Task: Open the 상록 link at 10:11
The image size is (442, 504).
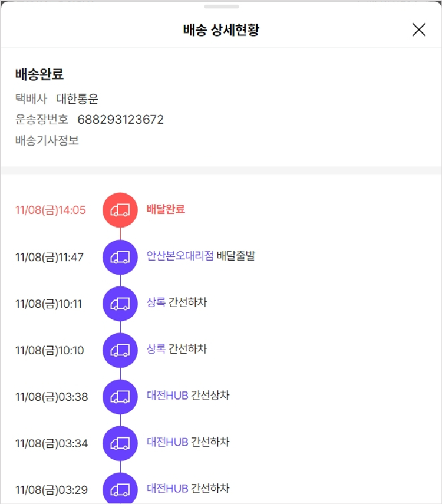Action: click(156, 302)
